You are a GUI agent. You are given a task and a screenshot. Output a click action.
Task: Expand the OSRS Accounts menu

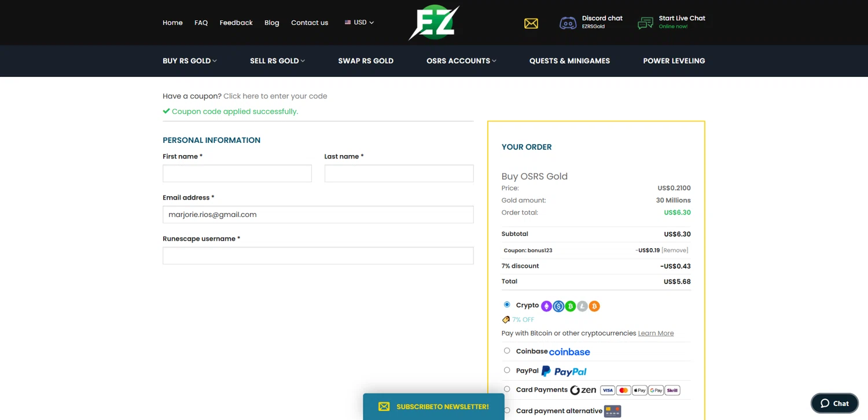461,61
